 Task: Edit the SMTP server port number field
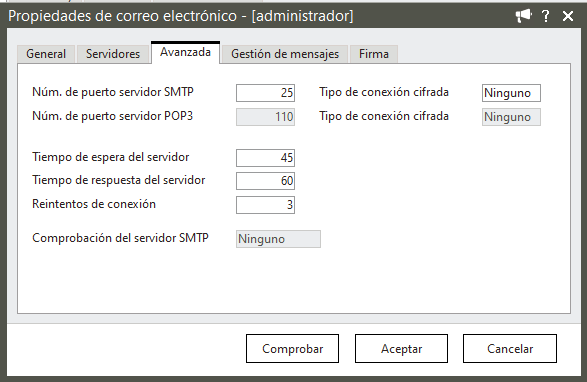(265, 93)
